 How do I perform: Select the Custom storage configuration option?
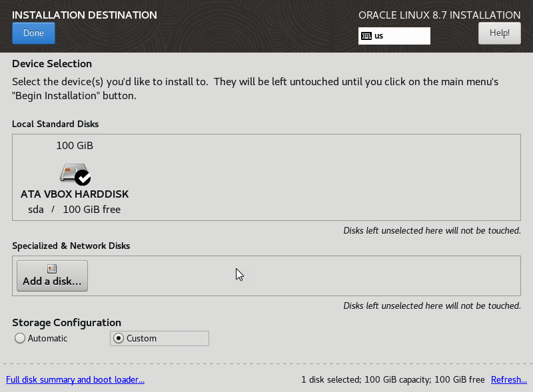(159, 338)
